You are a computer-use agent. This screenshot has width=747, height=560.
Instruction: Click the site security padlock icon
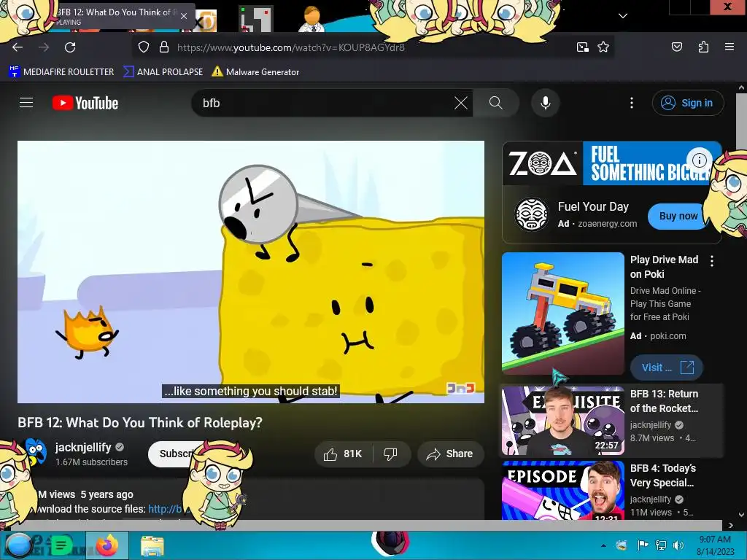(x=164, y=47)
